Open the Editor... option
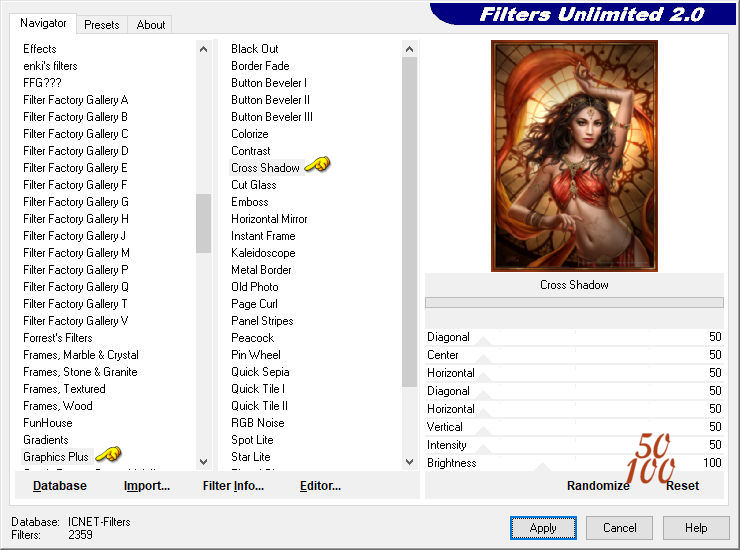740x550 pixels. (x=320, y=486)
